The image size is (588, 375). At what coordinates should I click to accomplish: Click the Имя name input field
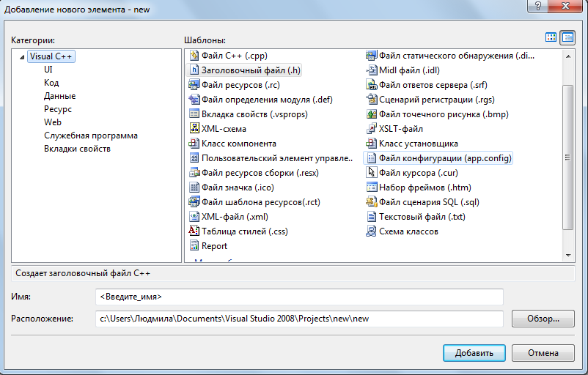299,297
